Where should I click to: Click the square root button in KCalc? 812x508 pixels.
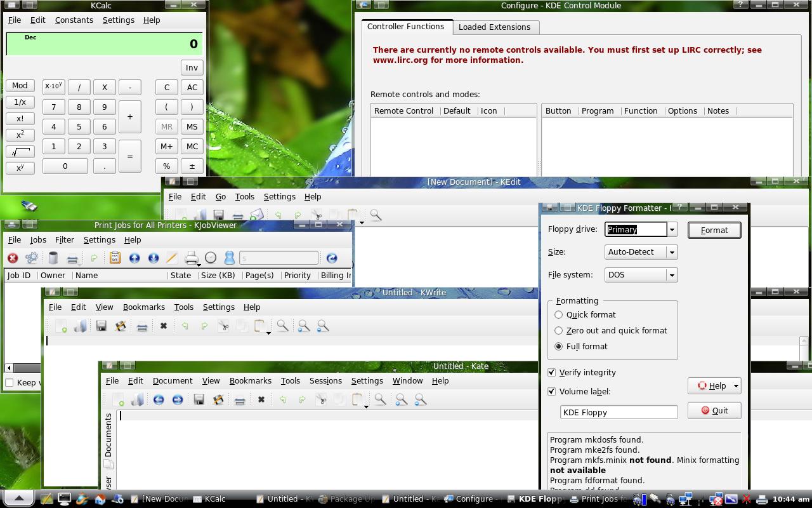[x=20, y=152]
